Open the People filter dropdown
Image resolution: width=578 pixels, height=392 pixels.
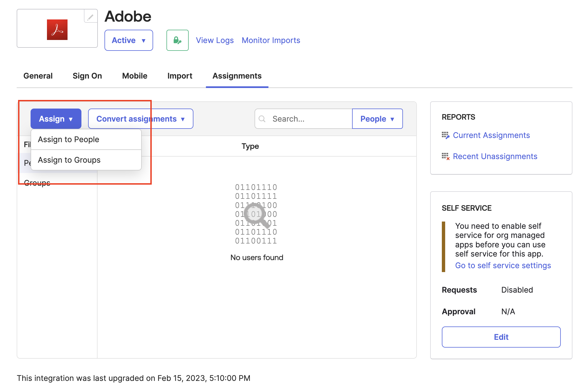tap(377, 119)
